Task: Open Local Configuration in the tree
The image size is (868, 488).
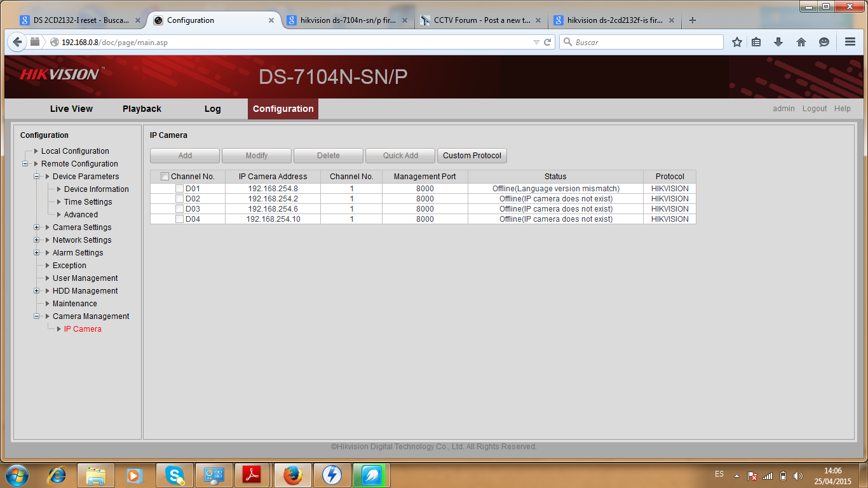Action: [75, 151]
